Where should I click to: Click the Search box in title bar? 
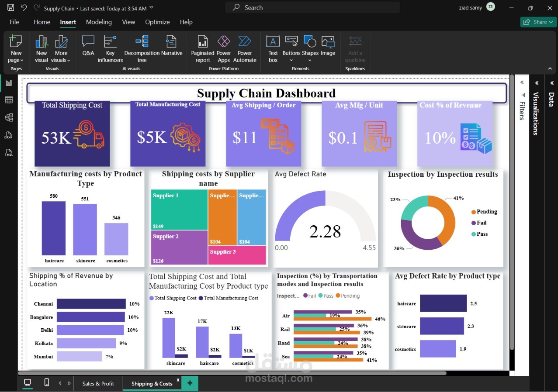coord(312,7)
